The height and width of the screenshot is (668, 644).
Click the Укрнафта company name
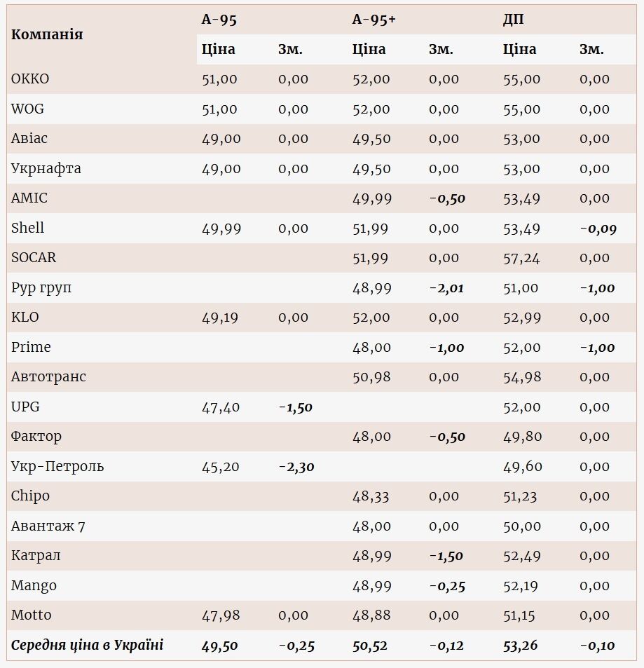click(x=46, y=168)
